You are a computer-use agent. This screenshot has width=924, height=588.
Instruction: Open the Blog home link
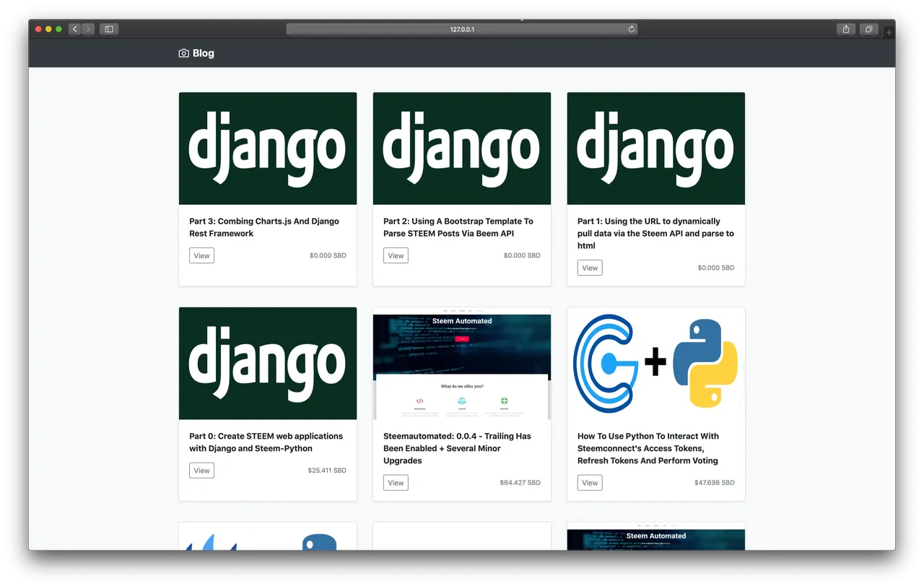click(x=196, y=53)
